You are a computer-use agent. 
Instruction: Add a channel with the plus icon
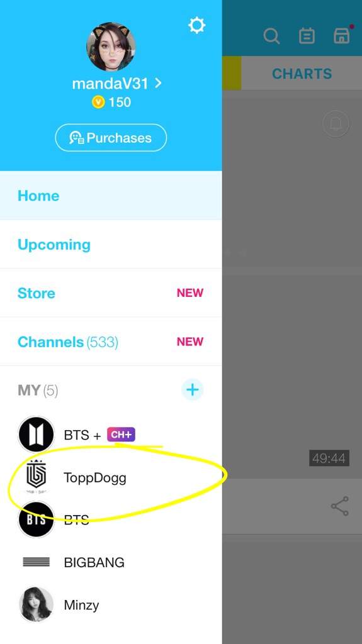coord(193,389)
